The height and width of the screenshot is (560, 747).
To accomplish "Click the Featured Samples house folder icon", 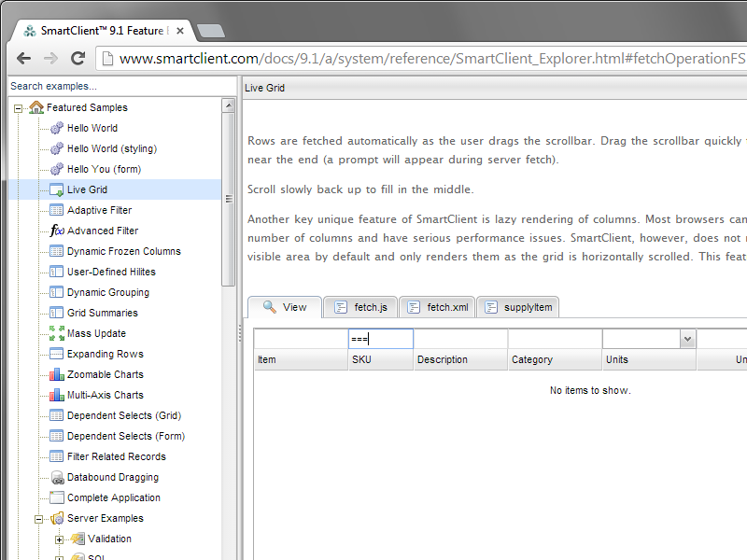I will [x=36, y=107].
